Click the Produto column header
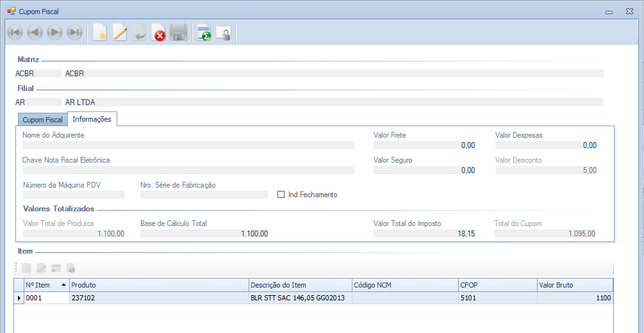 click(158, 285)
